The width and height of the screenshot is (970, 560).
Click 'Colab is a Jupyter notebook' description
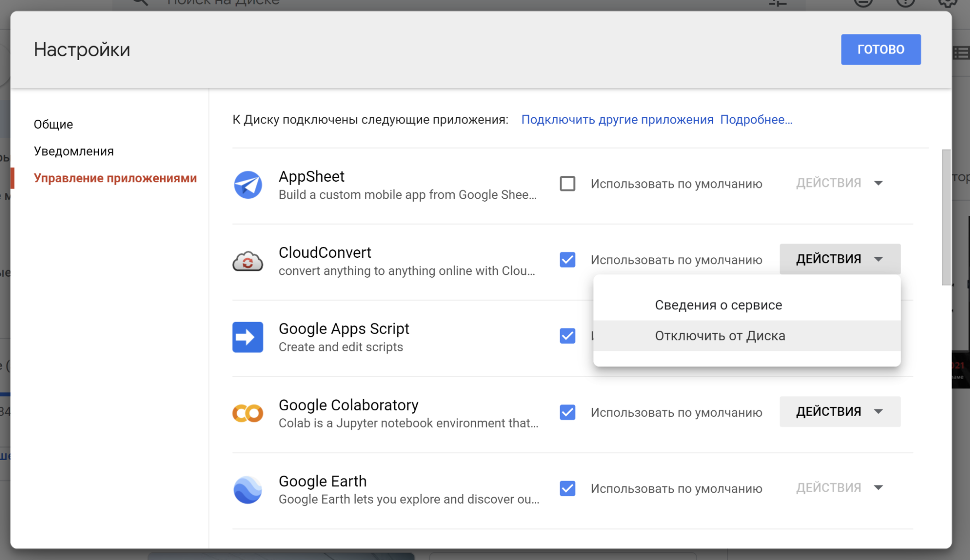click(x=409, y=423)
